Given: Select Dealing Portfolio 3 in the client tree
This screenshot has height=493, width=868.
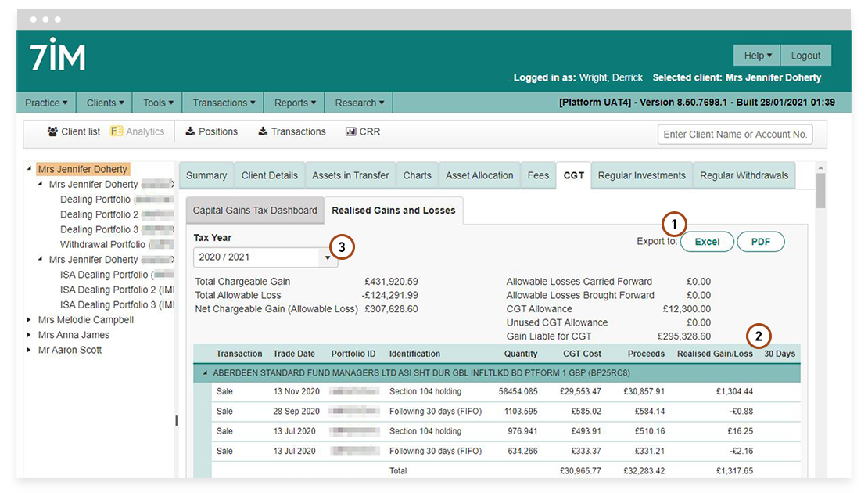Looking at the screenshot, I should 99,229.
